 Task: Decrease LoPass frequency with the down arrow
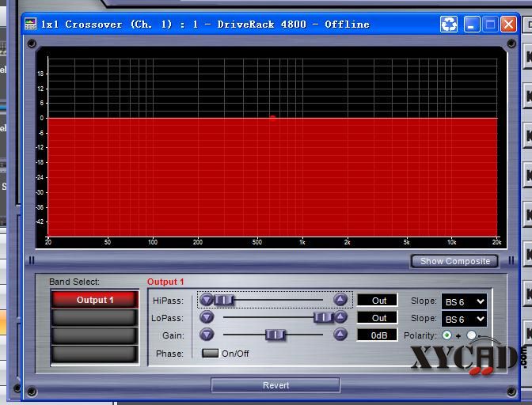coord(207,317)
